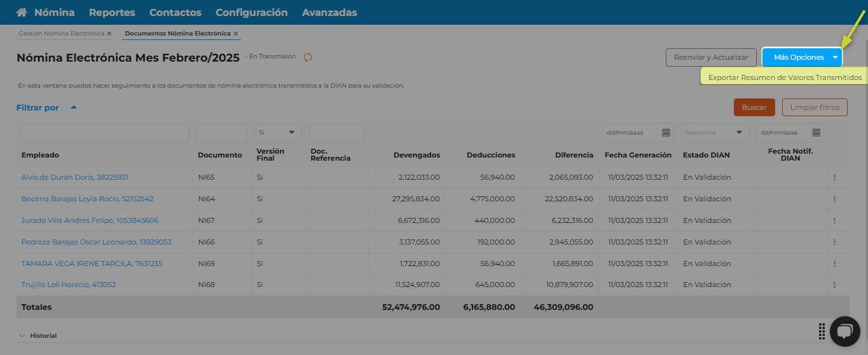Open calendar picker for Fecha Notif. DIAN filter

click(816, 133)
